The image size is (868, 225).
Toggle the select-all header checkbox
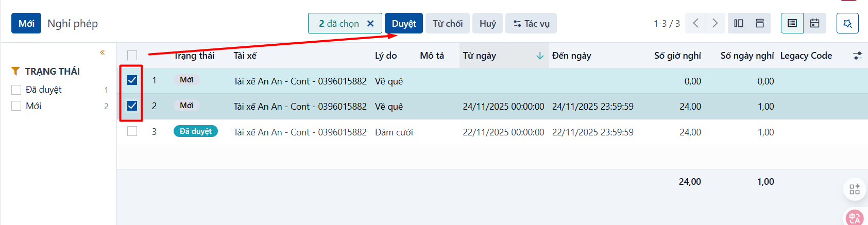coord(132,55)
